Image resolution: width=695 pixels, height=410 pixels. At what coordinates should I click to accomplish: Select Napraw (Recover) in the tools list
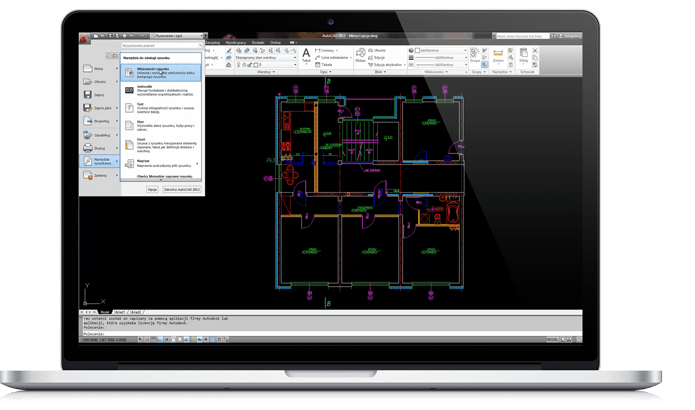161,164
